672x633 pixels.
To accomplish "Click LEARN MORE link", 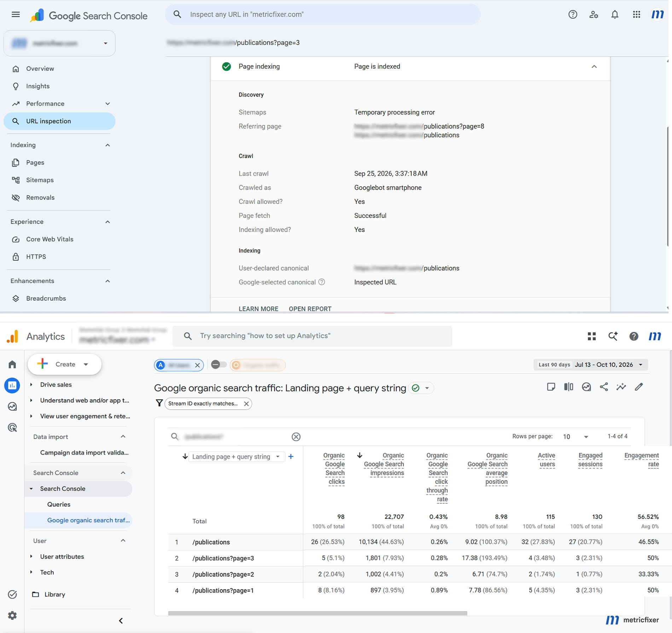I will (259, 309).
